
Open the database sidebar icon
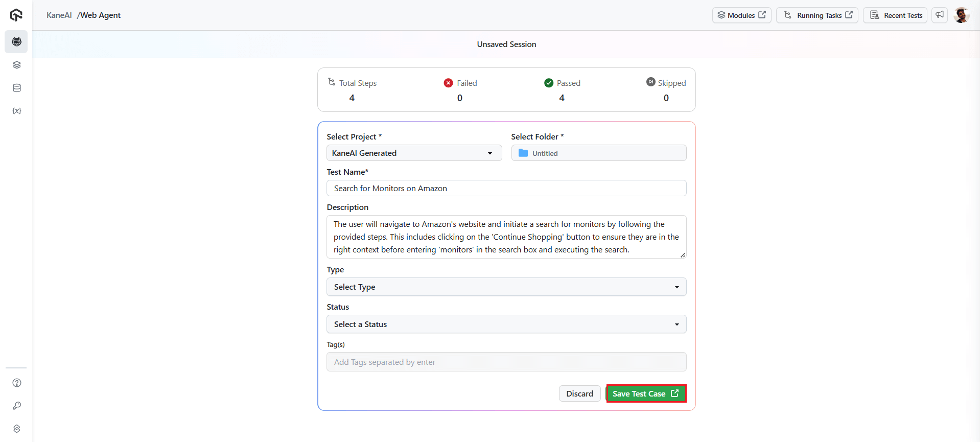point(16,88)
